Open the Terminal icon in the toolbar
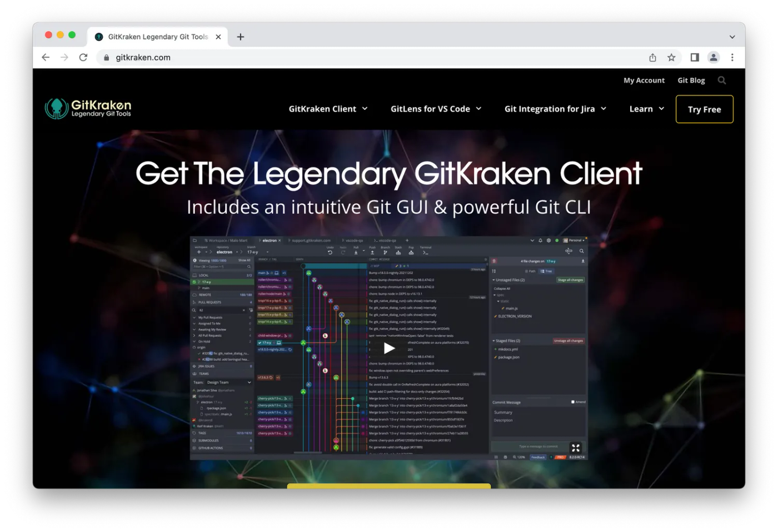 [425, 253]
